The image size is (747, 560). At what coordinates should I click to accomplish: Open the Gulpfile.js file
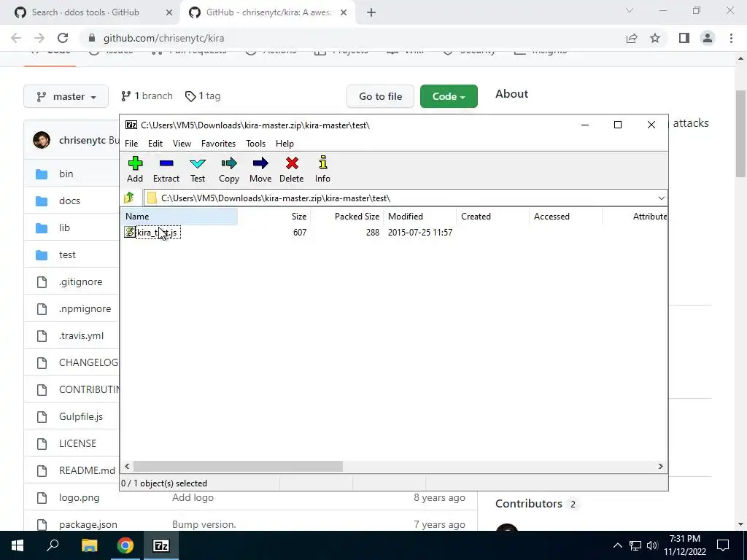(x=81, y=416)
